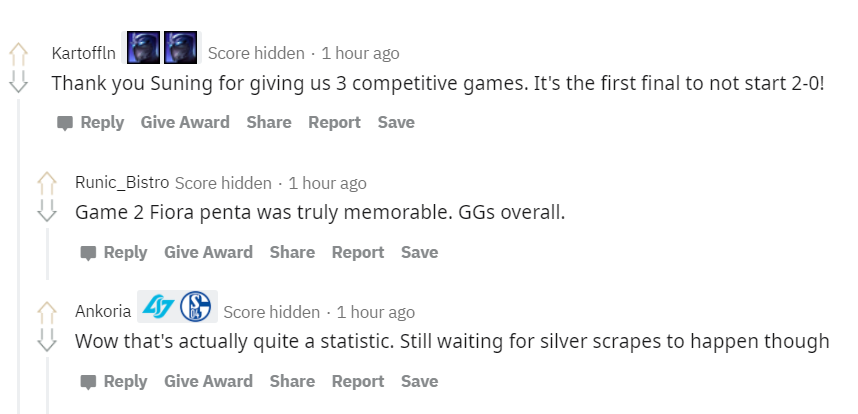Screen dimensions: 858x414
Task: Click the CLG team flair beside Ankoria
Action: pos(158,307)
